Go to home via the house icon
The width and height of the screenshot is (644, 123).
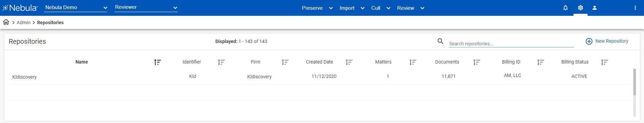pyautogui.click(x=6, y=22)
